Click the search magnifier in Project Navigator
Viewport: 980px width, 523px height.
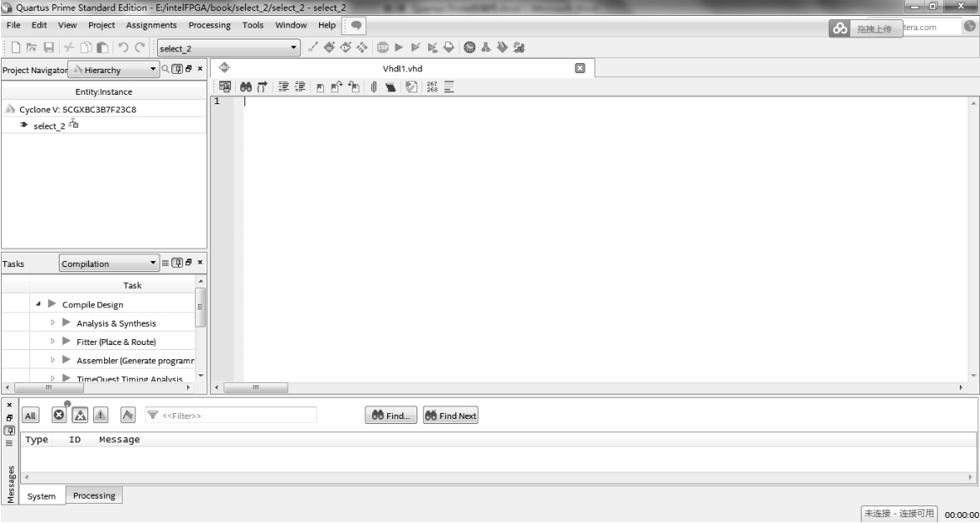pyautogui.click(x=165, y=70)
